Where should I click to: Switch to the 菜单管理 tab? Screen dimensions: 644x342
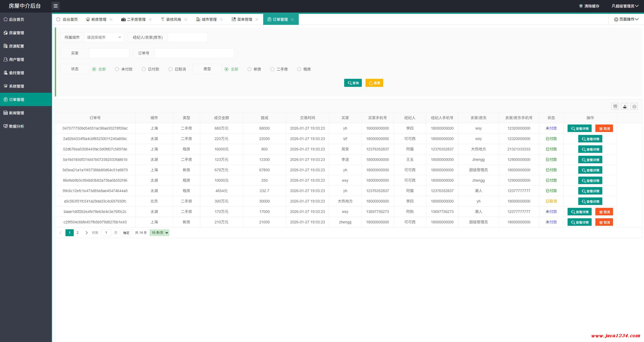[x=244, y=20]
